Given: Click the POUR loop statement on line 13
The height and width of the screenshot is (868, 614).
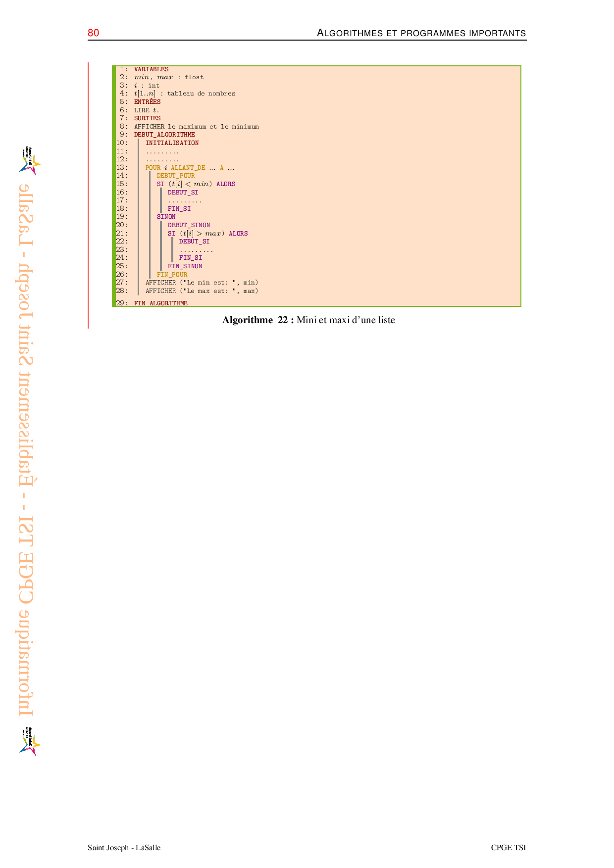Looking at the screenshot, I should tap(190, 168).
